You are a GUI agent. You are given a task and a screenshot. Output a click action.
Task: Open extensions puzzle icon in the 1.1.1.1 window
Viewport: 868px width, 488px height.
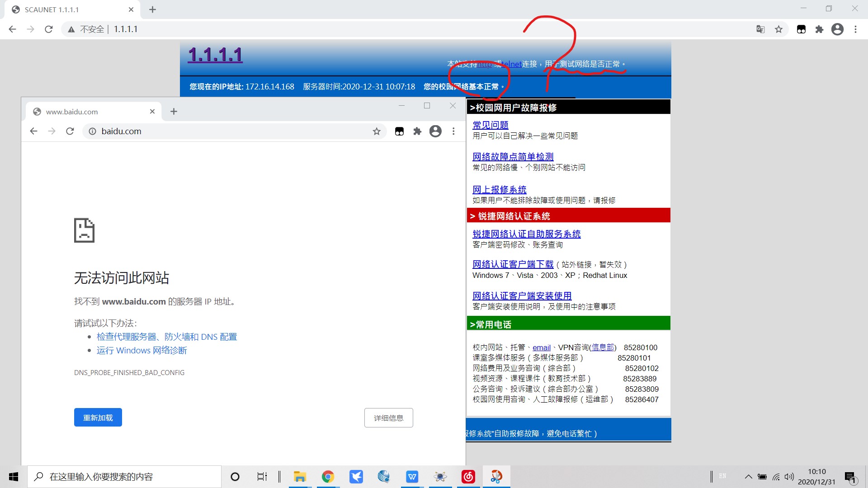(x=819, y=29)
